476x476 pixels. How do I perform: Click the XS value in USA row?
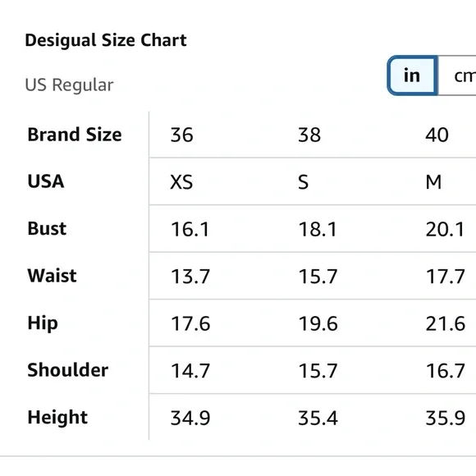click(x=181, y=182)
